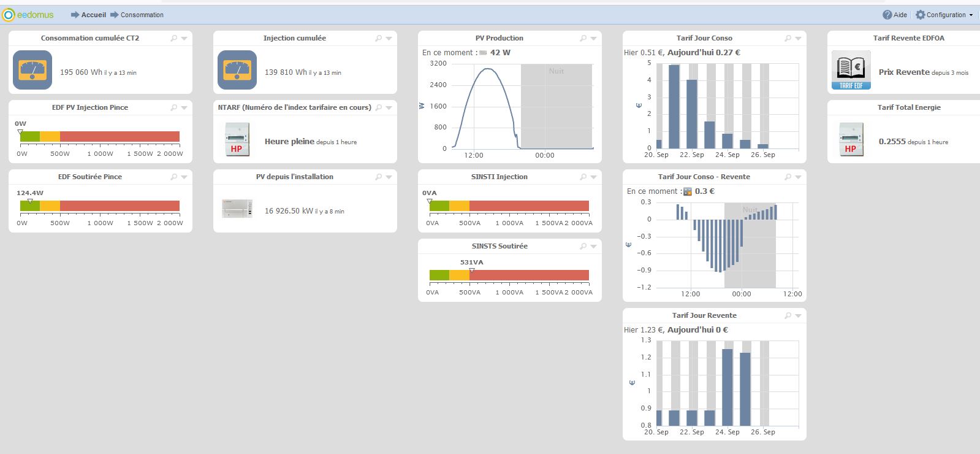Click the Tarif Revente EDFOA book icon

[851, 70]
